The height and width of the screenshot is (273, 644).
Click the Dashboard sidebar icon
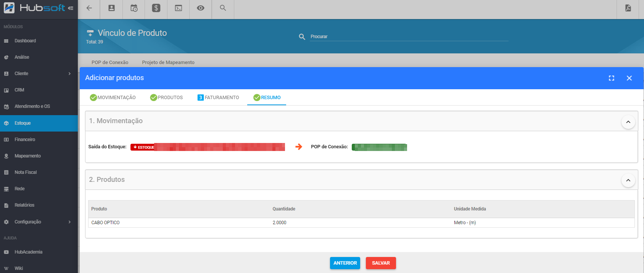tap(6, 41)
